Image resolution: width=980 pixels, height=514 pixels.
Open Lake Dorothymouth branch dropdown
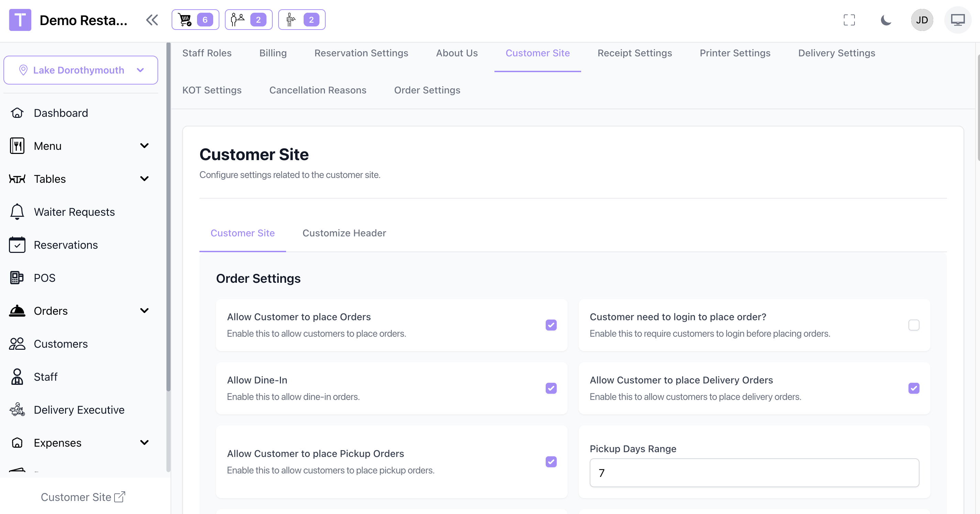(x=81, y=70)
